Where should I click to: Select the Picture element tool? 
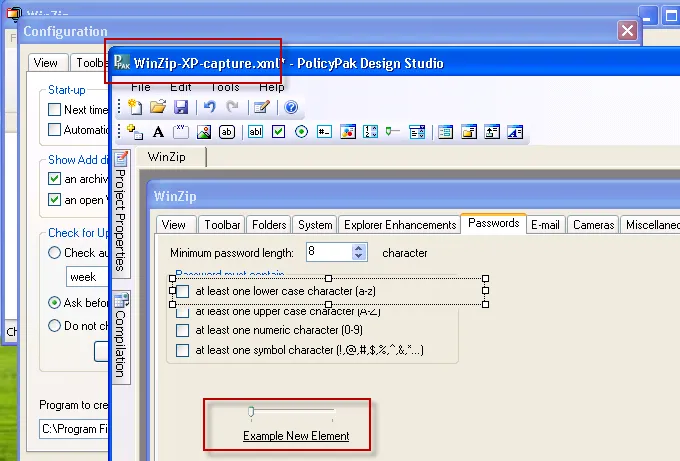click(204, 132)
